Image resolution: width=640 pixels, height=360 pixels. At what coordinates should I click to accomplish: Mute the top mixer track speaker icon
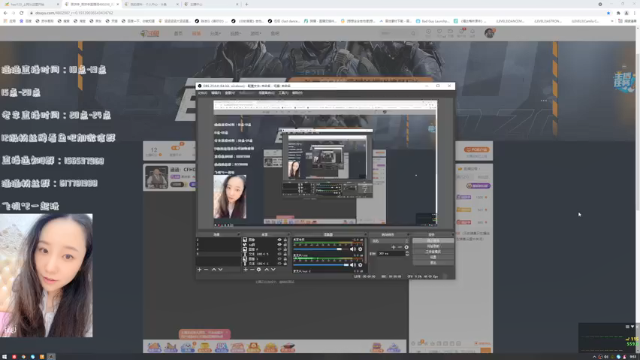(353, 249)
